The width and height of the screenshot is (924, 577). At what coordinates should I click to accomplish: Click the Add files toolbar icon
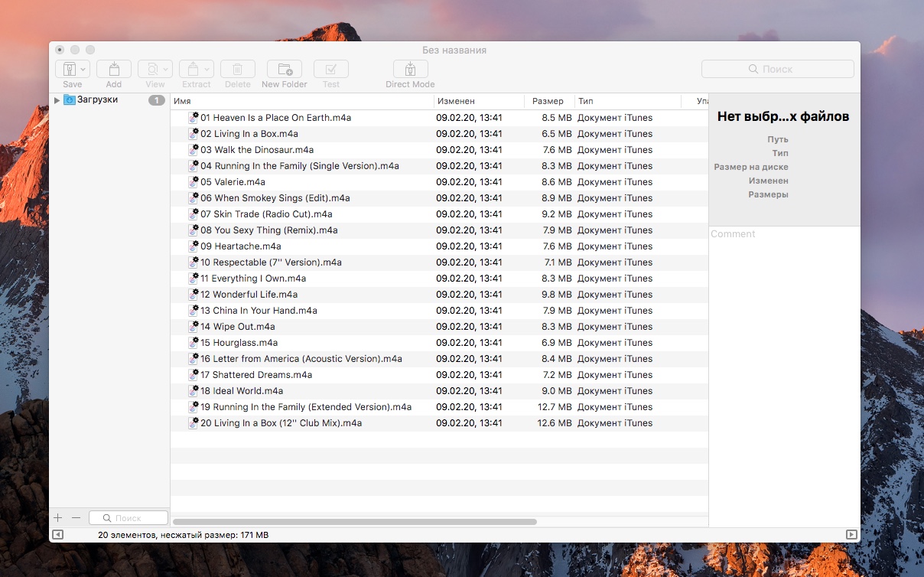click(114, 69)
